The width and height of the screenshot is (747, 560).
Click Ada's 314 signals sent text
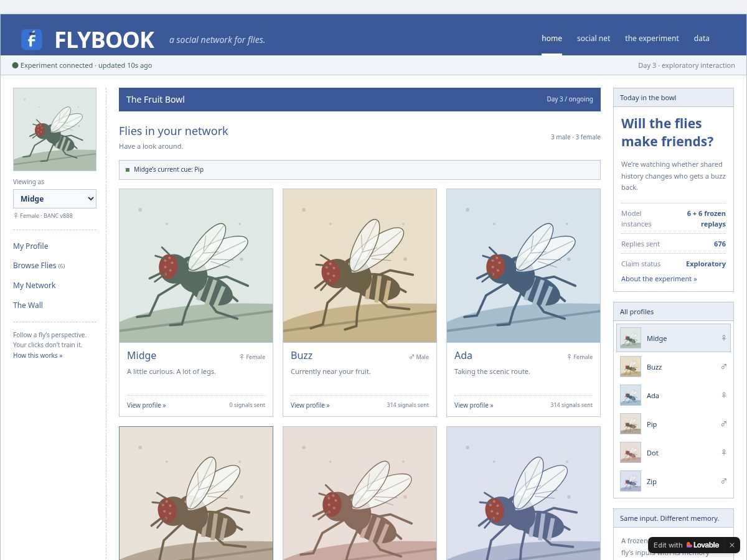pyautogui.click(x=571, y=405)
